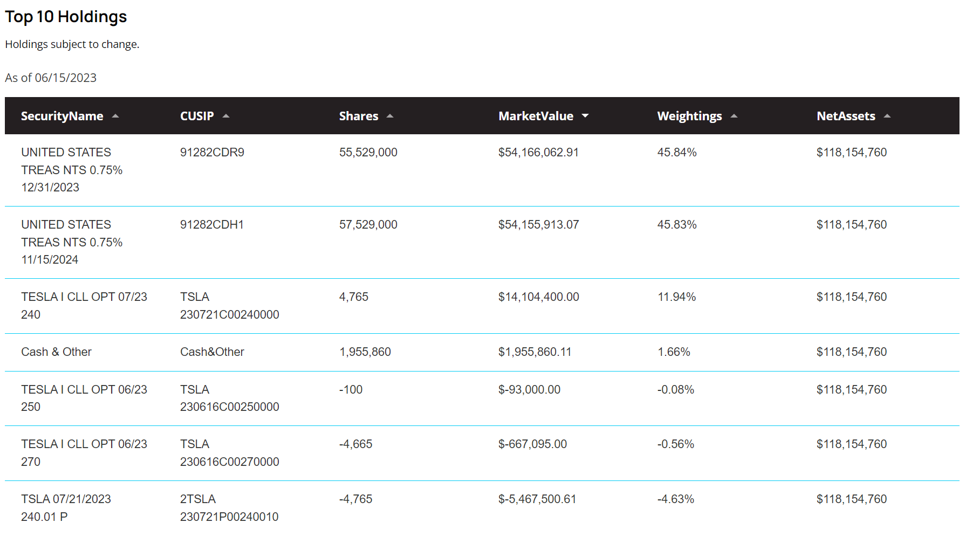Image resolution: width=980 pixels, height=543 pixels.
Task: Click NetAssets value in TSLA 240.01 P row
Action: 852,499
